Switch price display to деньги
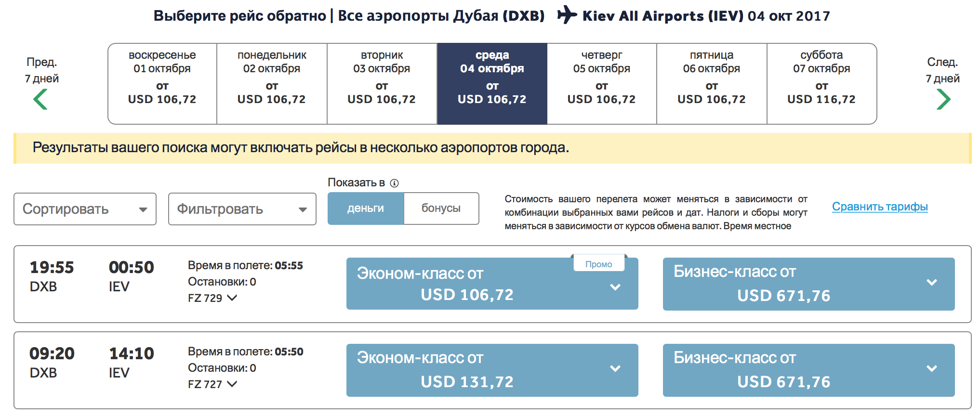 [x=366, y=208]
